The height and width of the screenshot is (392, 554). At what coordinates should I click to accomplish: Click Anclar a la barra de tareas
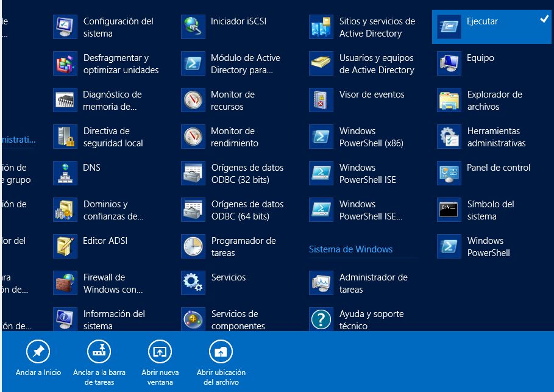[98, 360]
